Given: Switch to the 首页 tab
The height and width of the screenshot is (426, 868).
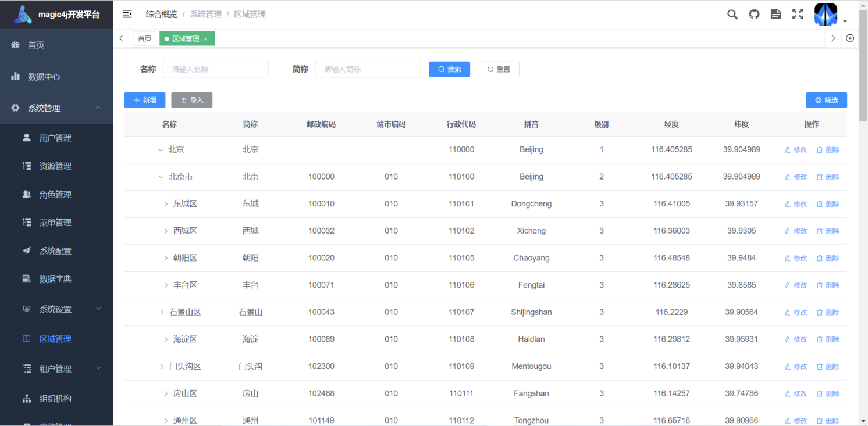Looking at the screenshot, I should point(144,39).
